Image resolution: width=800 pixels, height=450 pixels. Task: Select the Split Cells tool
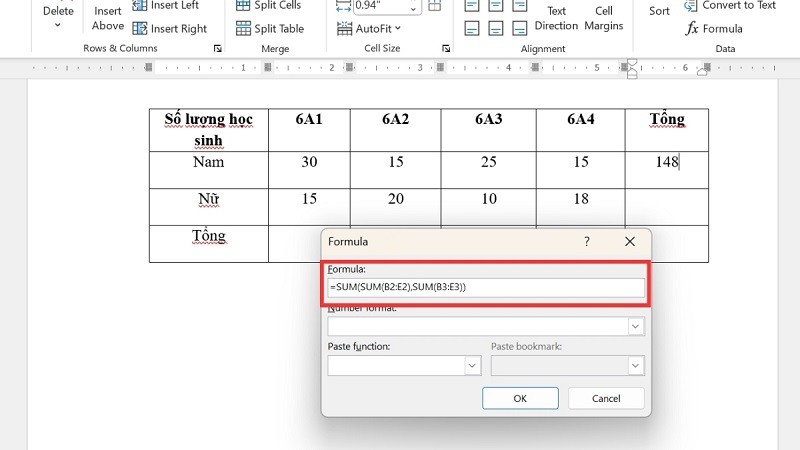tap(243, 5)
